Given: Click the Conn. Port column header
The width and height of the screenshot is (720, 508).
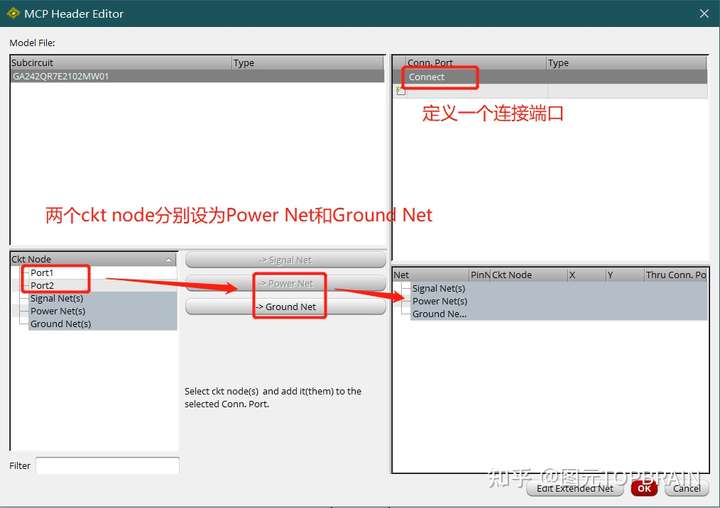Looking at the screenshot, I should click(x=476, y=62).
